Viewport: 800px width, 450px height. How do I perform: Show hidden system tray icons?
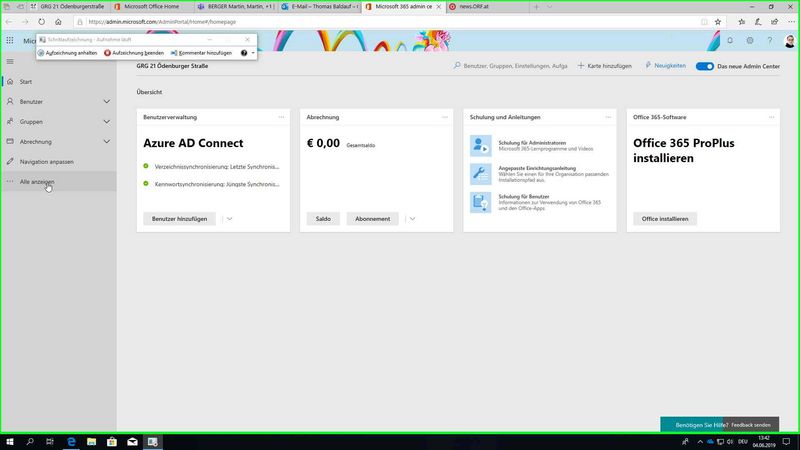(x=700, y=442)
